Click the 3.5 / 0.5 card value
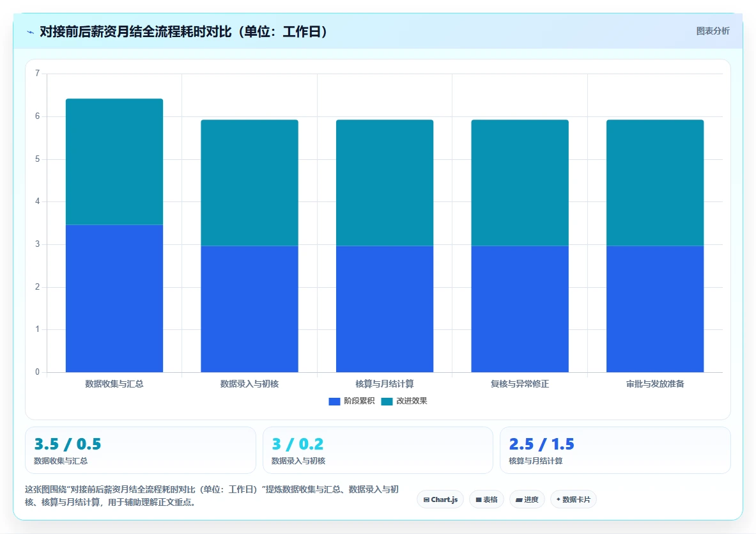This screenshot has height=534, width=756. (68, 444)
